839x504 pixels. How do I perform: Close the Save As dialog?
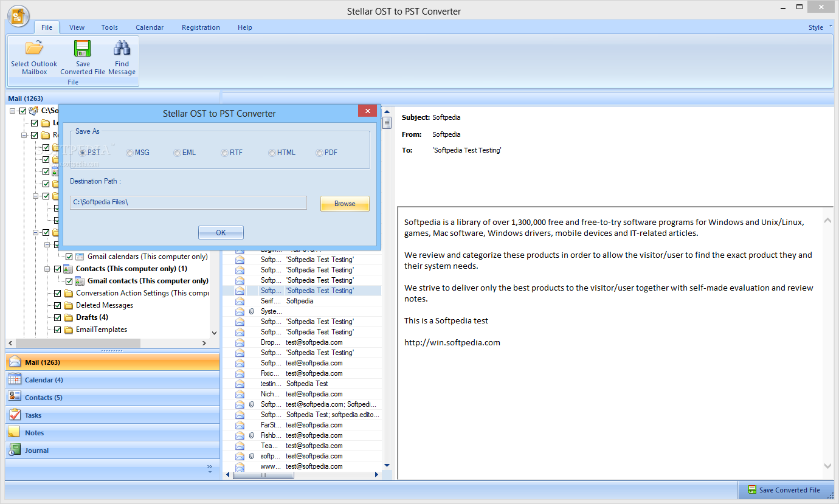(x=367, y=111)
